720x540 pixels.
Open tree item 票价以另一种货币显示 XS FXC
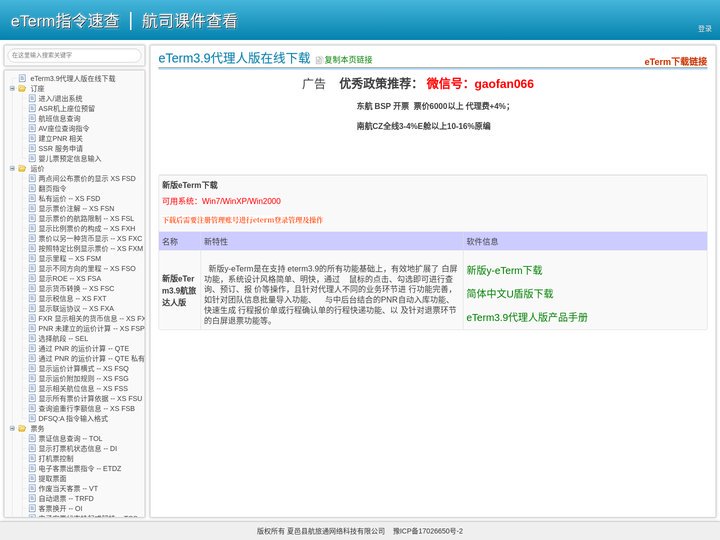pos(90,239)
